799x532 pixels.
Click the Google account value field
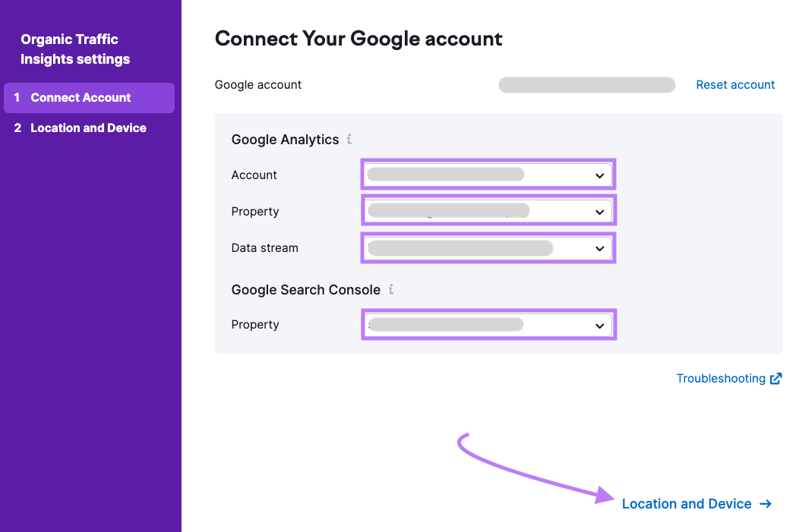pyautogui.click(x=586, y=84)
